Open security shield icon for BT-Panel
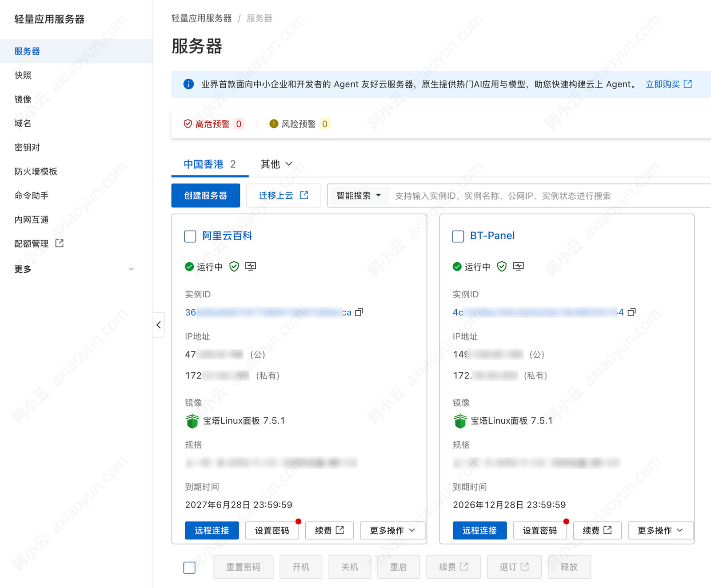Image resolution: width=711 pixels, height=588 pixels. pyautogui.click(x=502, y=266)
